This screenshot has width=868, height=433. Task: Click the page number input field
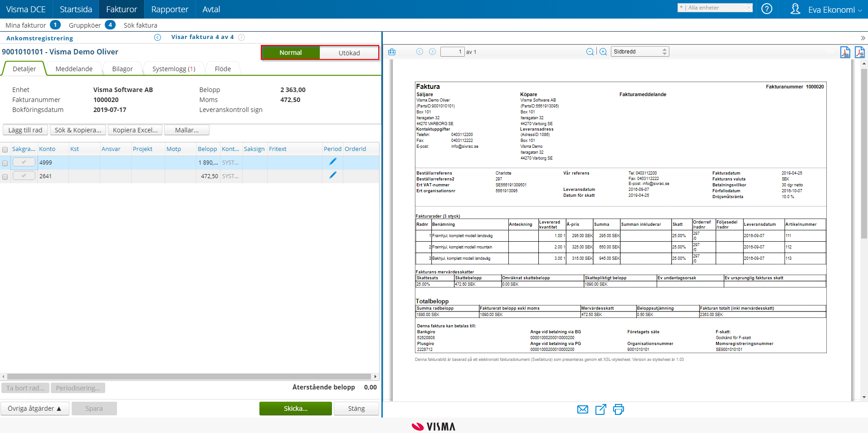(453, 51)
